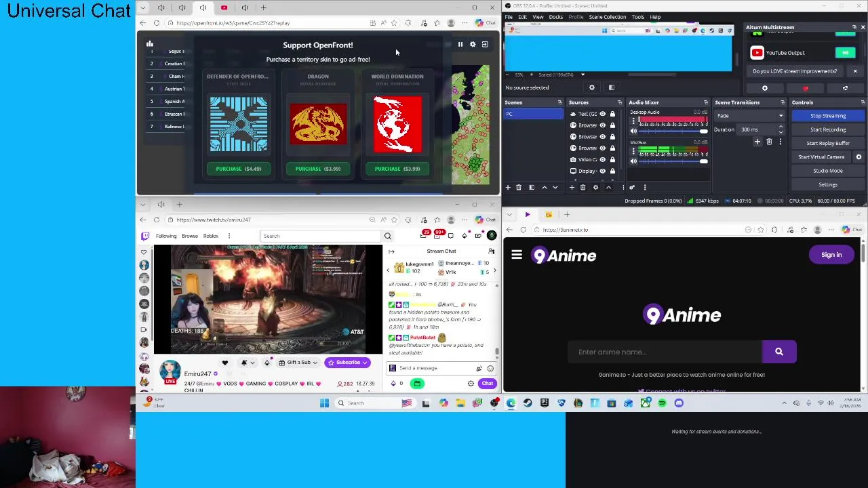Click Aitum Multistream heart donate icon
The height and width of the screenshot is (488, 868).
pyautogui.click(x=806, y=88)
